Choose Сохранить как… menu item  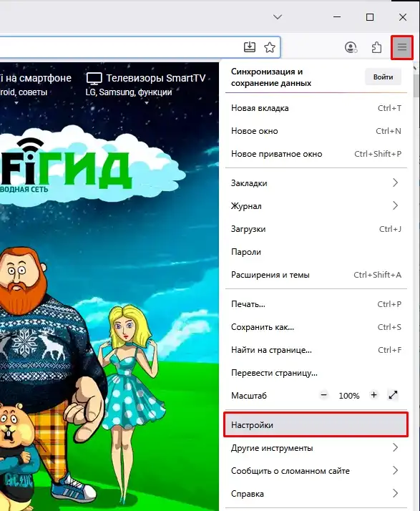click(316, 327)
